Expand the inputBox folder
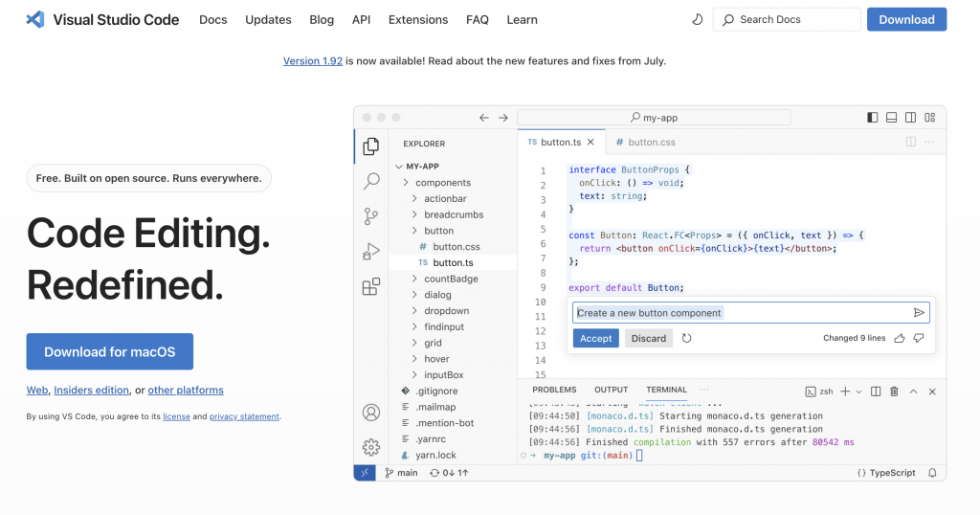This screenshot has width=980, height=515. (414, 375)
